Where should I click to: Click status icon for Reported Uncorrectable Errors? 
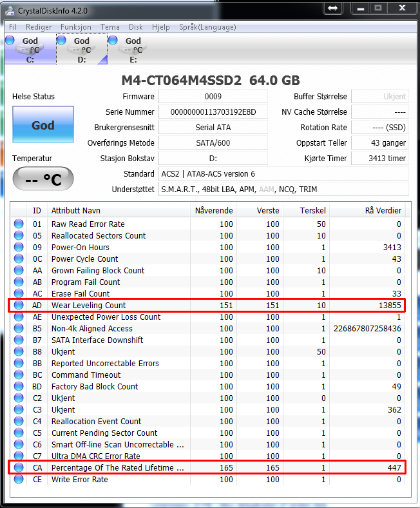(19, 364)
